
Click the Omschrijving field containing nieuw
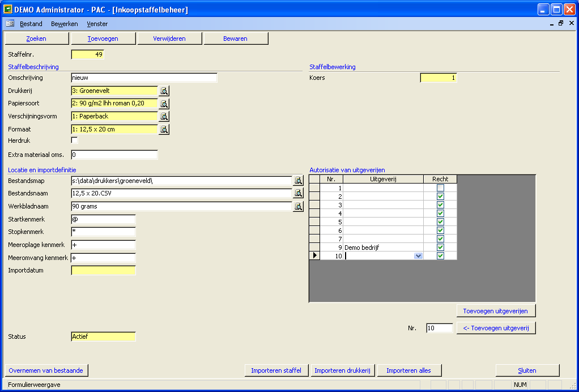point(144,78)
